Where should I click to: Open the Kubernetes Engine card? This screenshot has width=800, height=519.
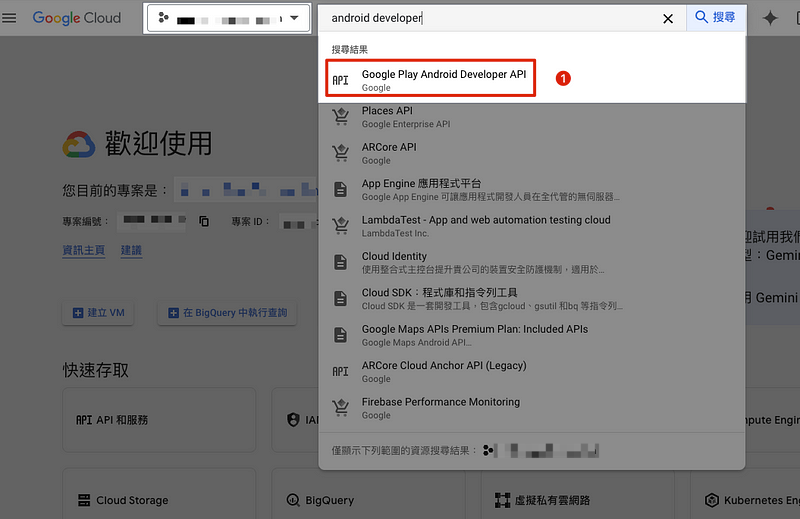click(745, 494)
